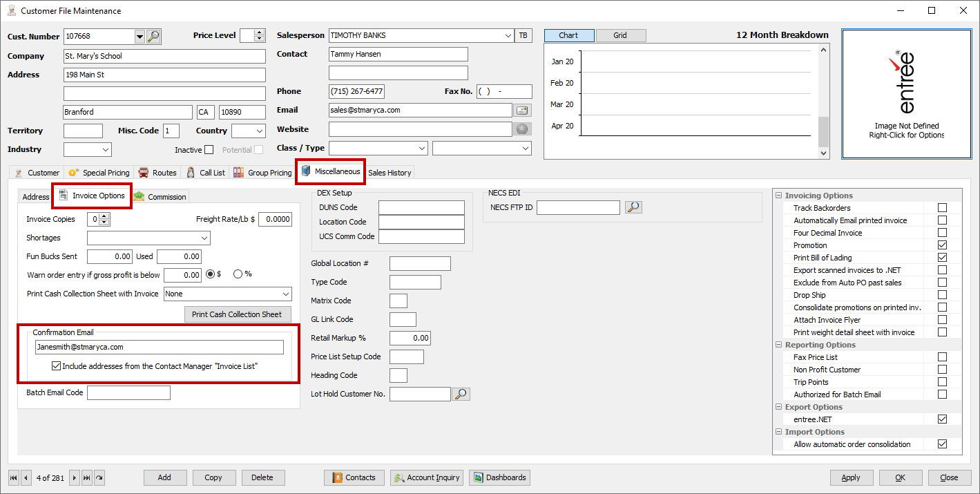
Task: Click Apply to save changes
Action: [851, 477]
